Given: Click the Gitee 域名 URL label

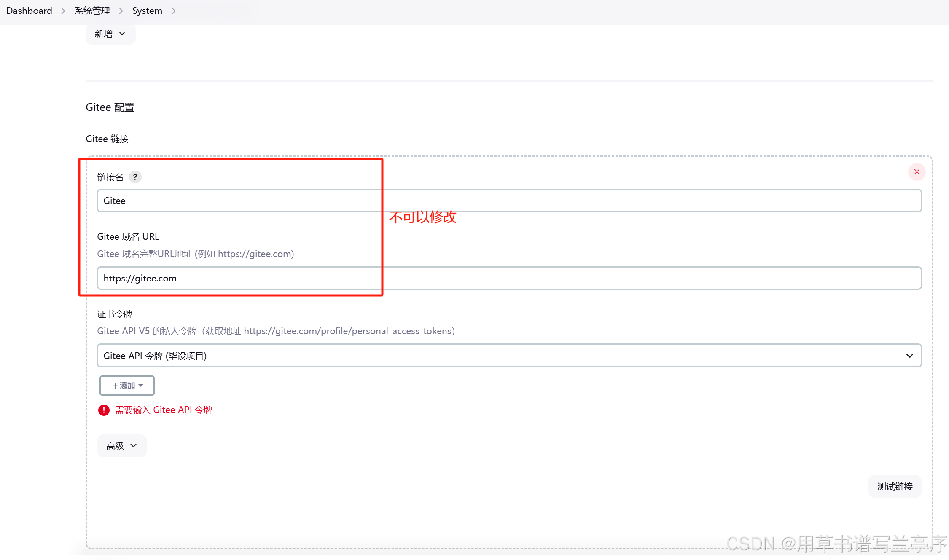Looking at the screenshot, I should tap(128, 237).
